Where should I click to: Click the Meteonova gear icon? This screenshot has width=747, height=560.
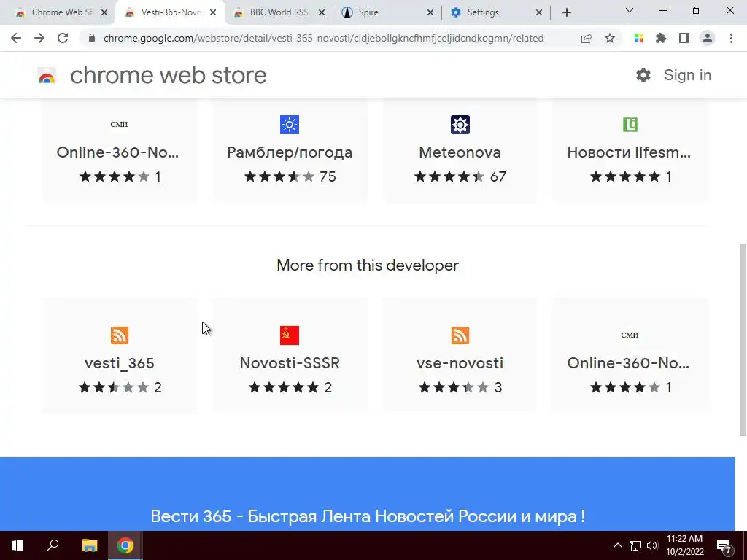460,125
